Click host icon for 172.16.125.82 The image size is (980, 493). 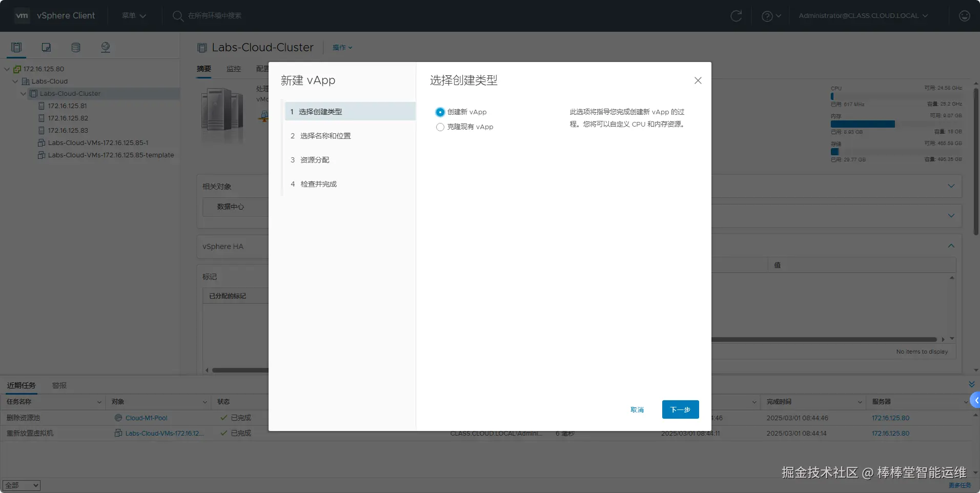[42, 118]
